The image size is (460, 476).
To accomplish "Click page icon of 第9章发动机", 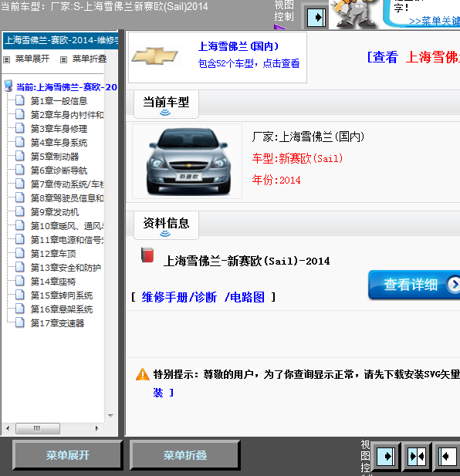I will (20, 211).
